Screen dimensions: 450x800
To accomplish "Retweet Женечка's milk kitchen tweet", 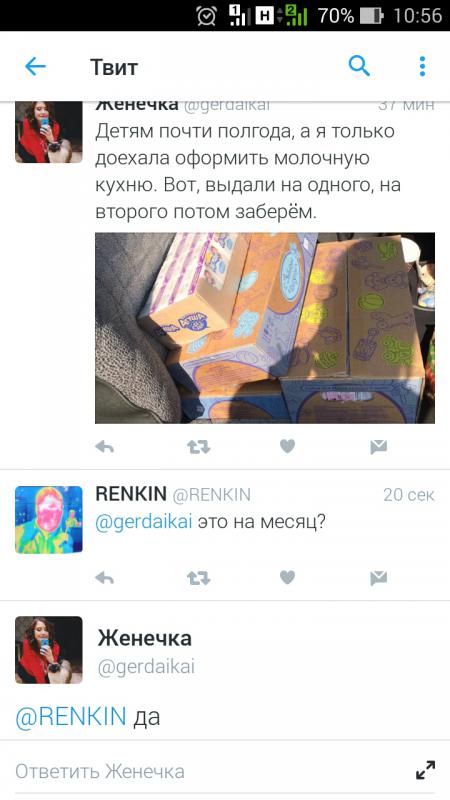I will coord(198,447).
